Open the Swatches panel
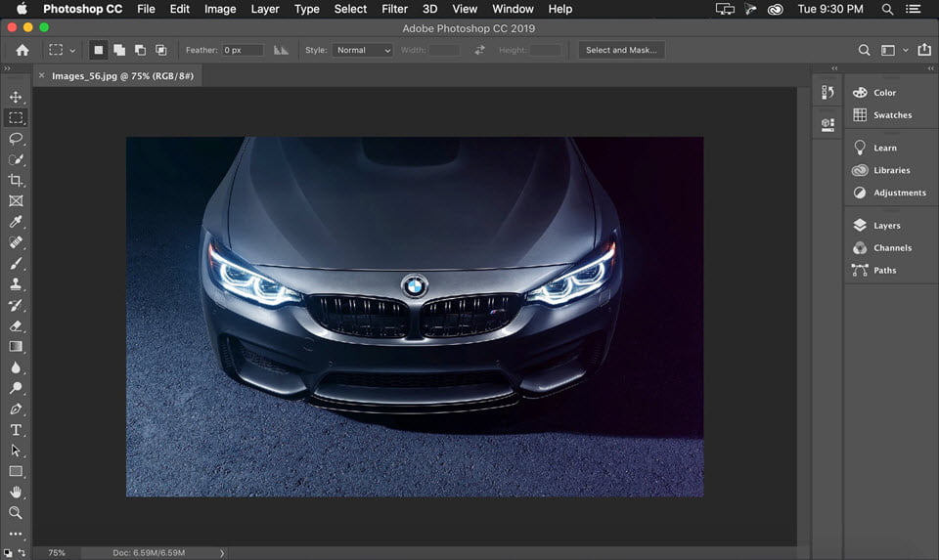The width and height of the screenshot is (939, 560). [891, 115]
